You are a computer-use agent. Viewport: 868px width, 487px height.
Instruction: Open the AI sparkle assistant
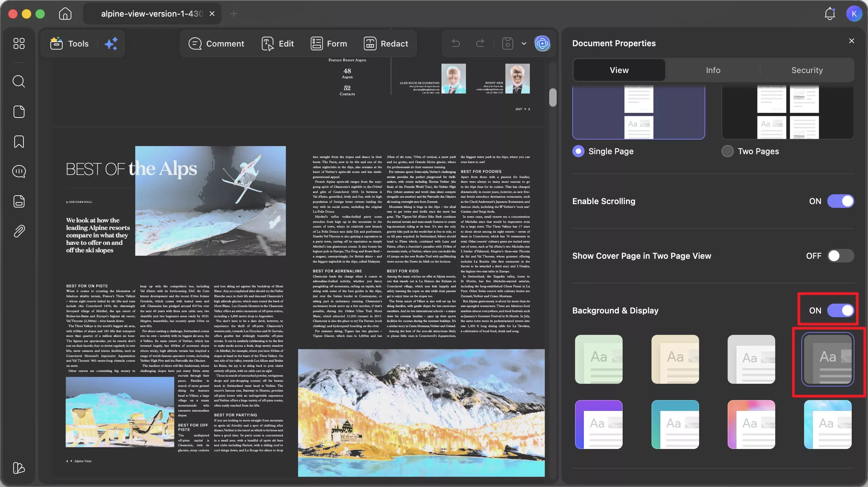coord(111,43)
